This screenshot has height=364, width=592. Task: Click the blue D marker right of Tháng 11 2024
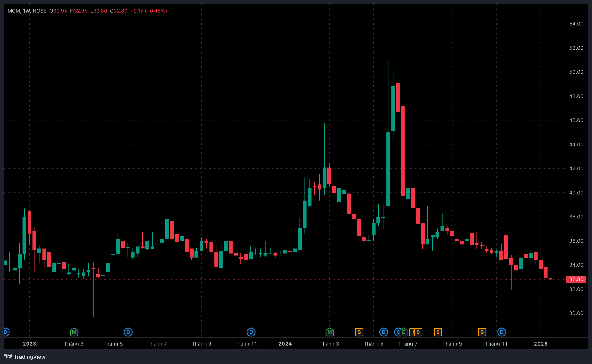coord(502,332)
